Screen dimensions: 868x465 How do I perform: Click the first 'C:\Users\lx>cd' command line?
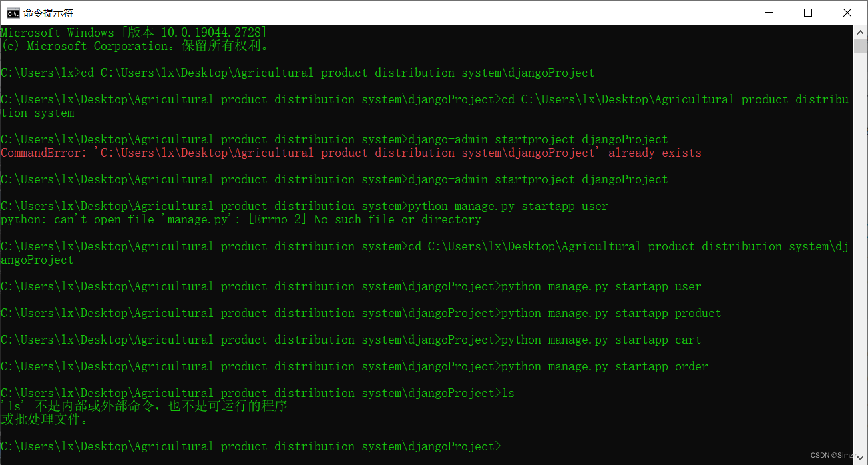click(x=297, y=73)
